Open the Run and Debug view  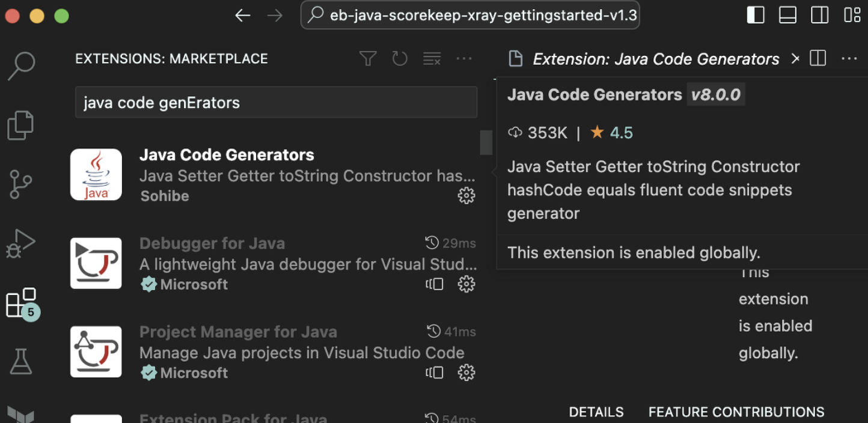point(21,243)
